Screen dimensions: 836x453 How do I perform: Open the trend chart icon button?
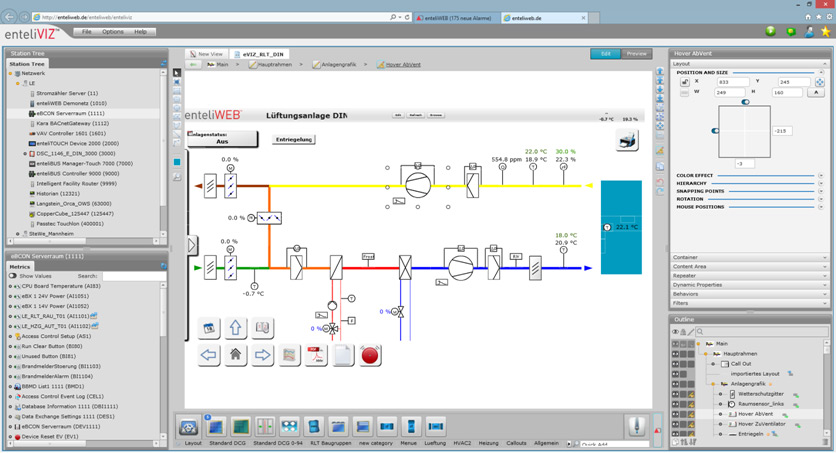pyautogui.click(x=289, y=355)
